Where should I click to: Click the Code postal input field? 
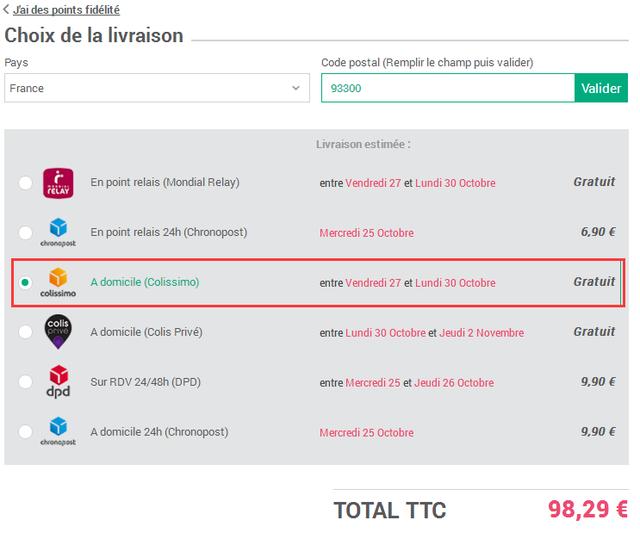click(x=448, y=88)
